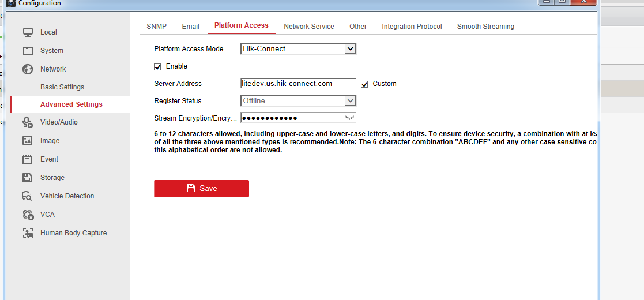Click the Storage disk icon
644x300 pixels.
pos(28,178)
